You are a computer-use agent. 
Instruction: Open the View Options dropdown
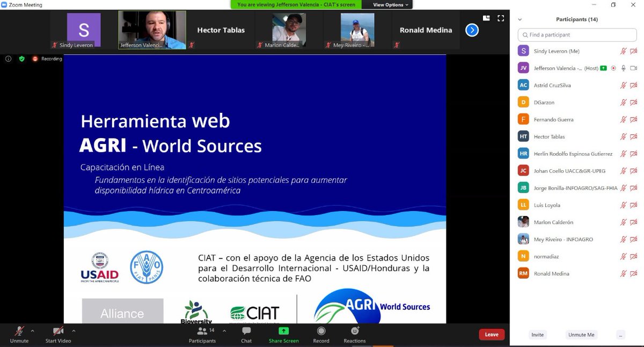tap(391, 4)
